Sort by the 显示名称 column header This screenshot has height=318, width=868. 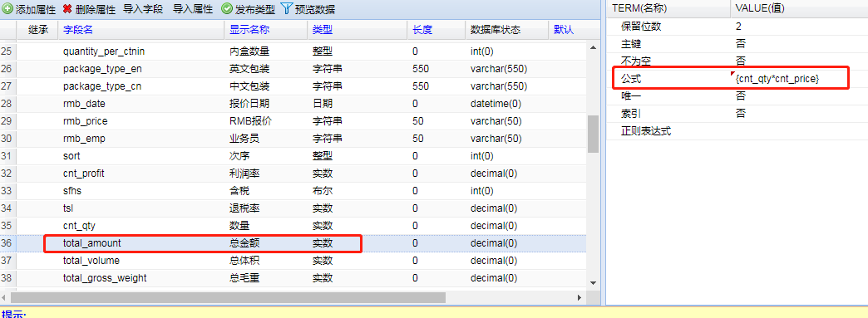[x=249, y=30]
